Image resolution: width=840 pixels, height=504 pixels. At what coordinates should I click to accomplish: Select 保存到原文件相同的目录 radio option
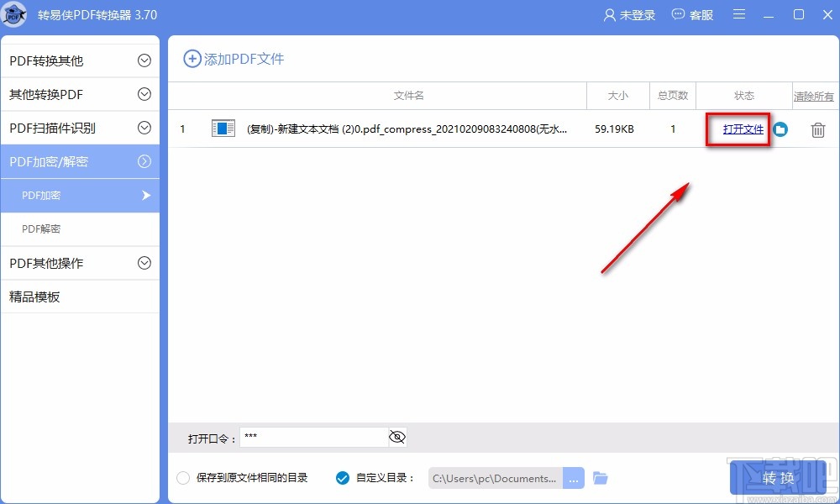point(183,477)
